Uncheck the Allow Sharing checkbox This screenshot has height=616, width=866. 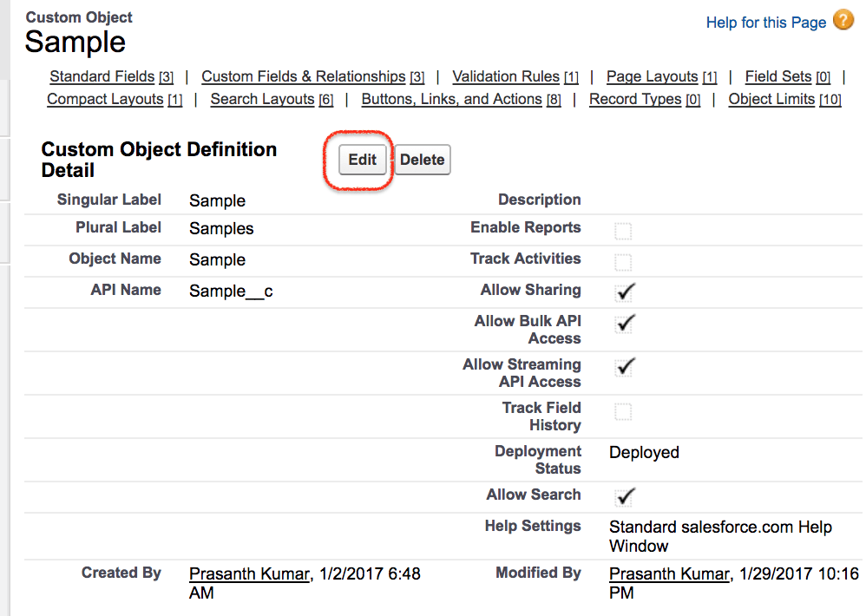click(x=623, y=292)
